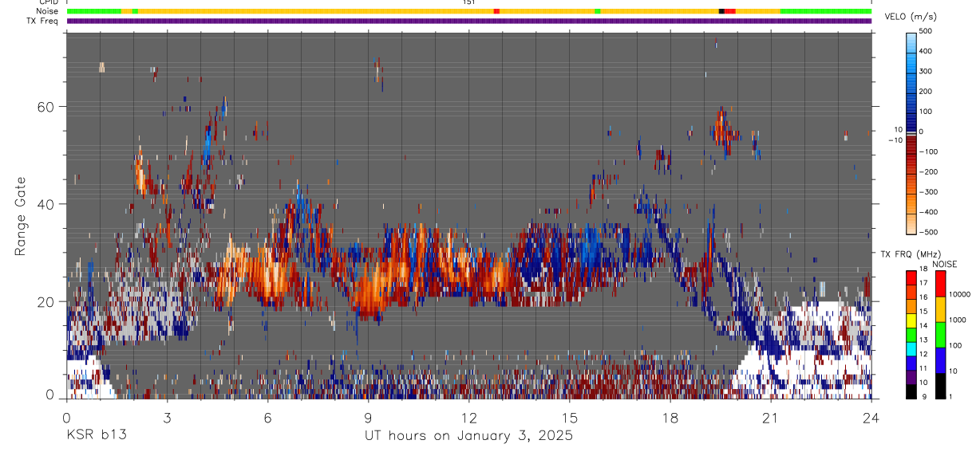This screenshot has height=452, width=980.
Task: Click the NOISE legend title
Action: pos(944,264)
